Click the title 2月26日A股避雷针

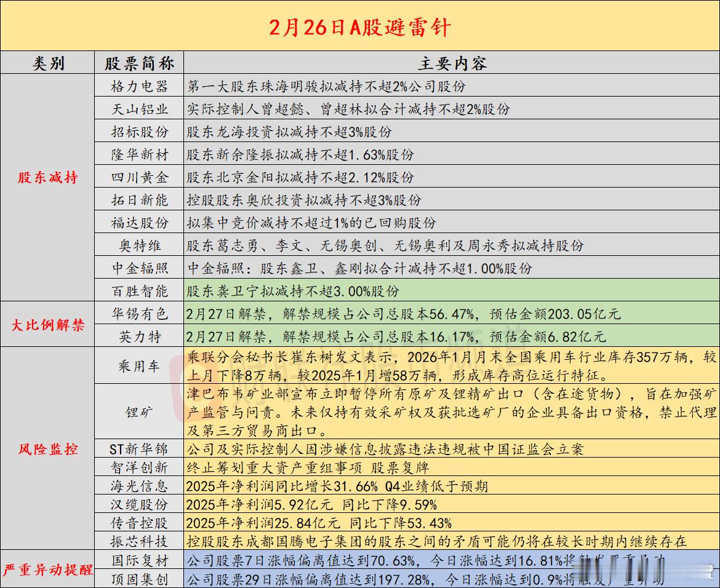[x=360, y=27]
